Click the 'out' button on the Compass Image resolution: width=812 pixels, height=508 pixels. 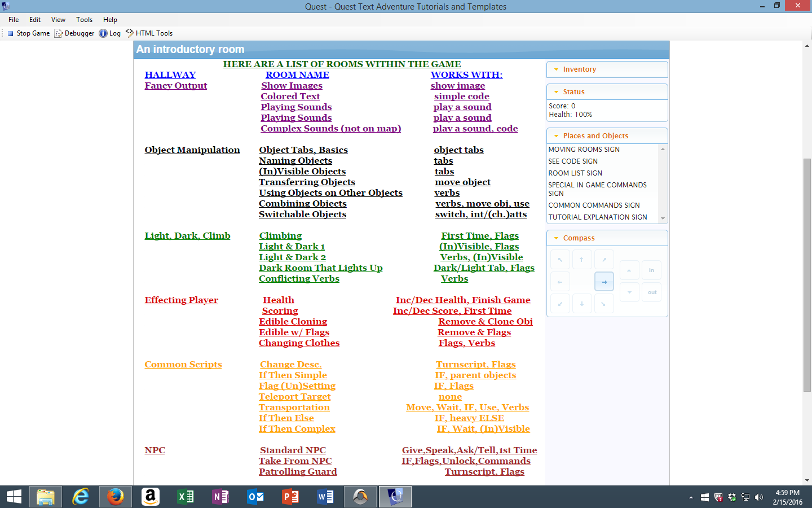coord(651,292)
